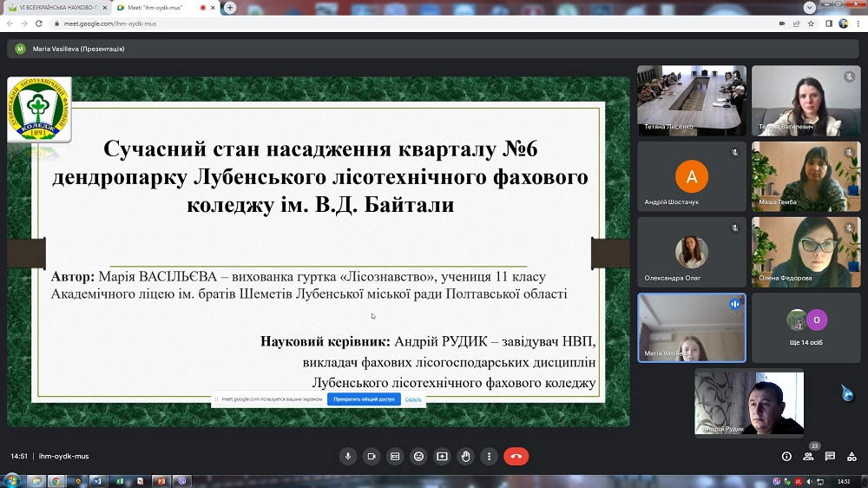Select Тетяна Вагилевич video tile
The height and width of the screenshot is (488, 868).
806,101
